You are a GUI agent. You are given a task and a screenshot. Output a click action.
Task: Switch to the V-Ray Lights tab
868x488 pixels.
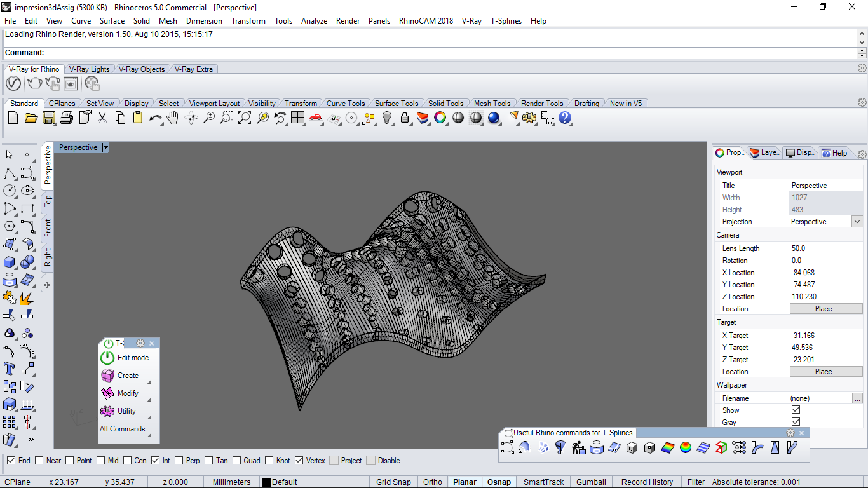89,69
